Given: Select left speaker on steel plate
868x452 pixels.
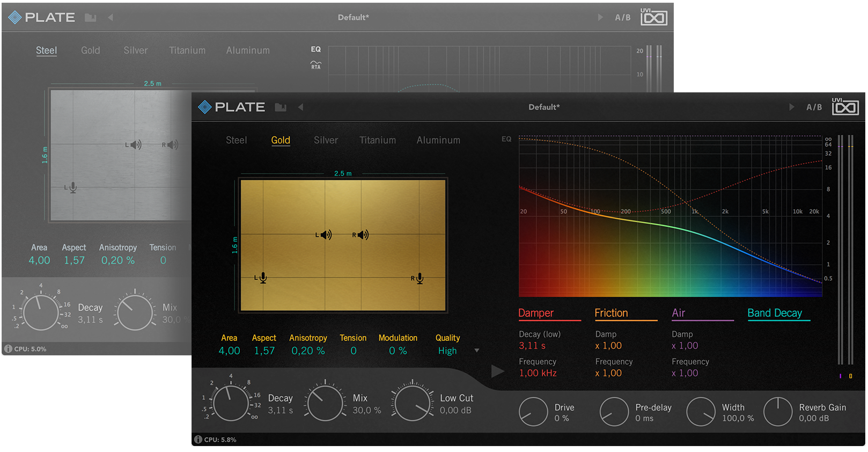Looking at the screenshot, I should click(x=134, y=145).
